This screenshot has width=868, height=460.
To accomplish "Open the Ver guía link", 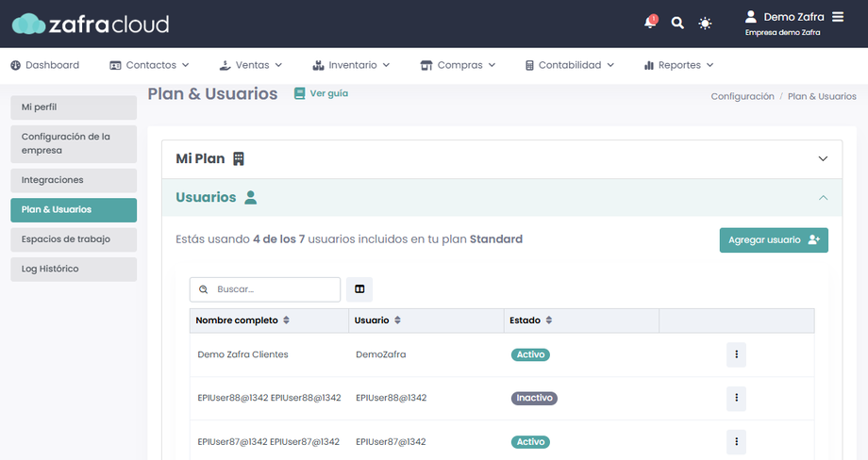I will click(x=322, y=94).
